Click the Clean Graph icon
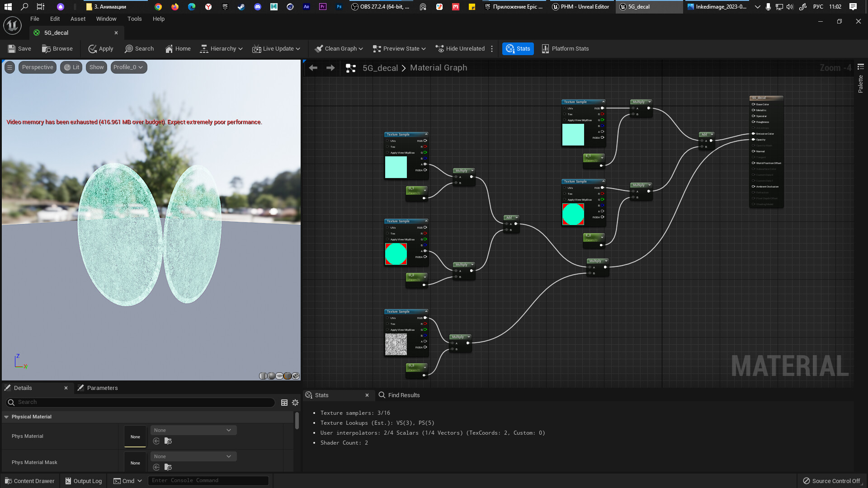Viewport: 868px width, 488px height. [x=319, y=49]
